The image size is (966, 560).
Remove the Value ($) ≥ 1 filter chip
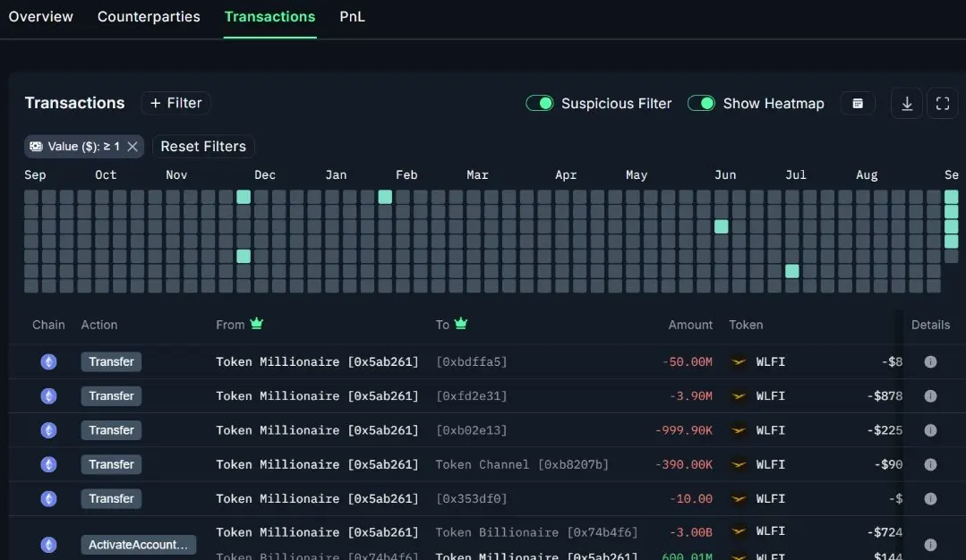point(133,147)
